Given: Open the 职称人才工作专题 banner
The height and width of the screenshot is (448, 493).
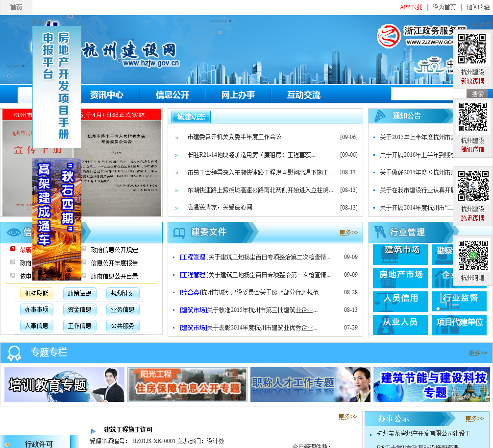Looking at the screenshot, I should (310, 384).
